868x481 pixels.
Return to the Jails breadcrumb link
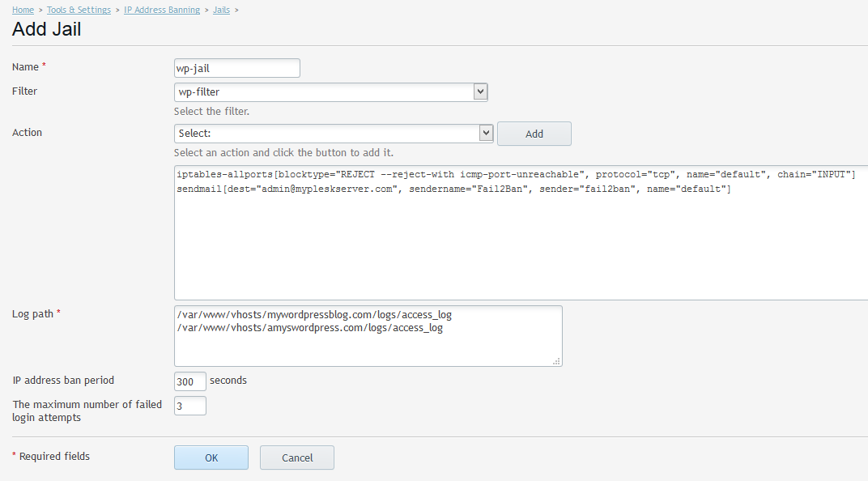[x=221, y=10]
